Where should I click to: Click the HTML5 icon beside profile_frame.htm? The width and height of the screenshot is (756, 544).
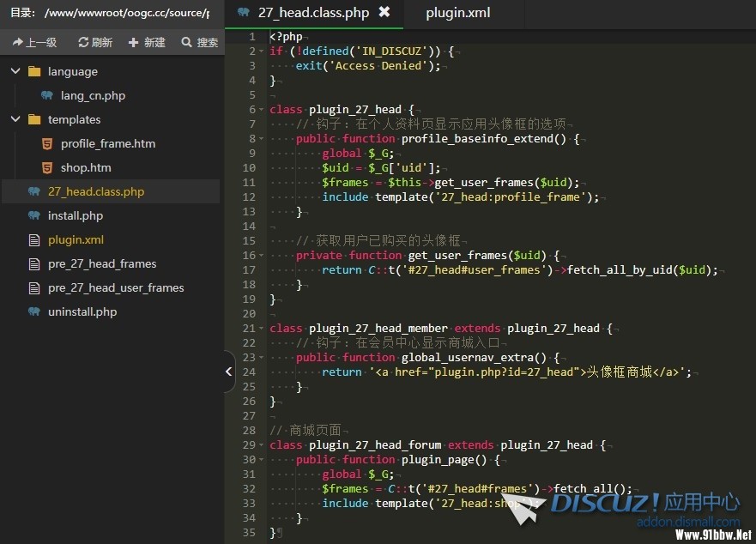pos(47,143)
